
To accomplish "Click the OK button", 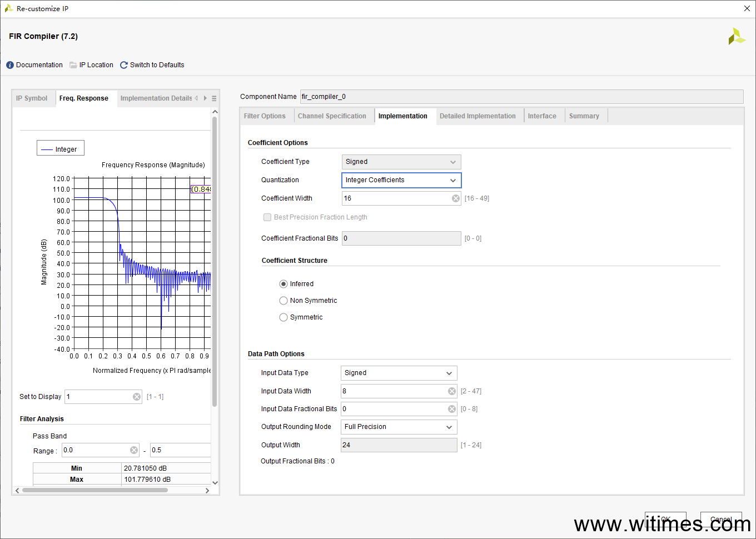I will [665, 520].
